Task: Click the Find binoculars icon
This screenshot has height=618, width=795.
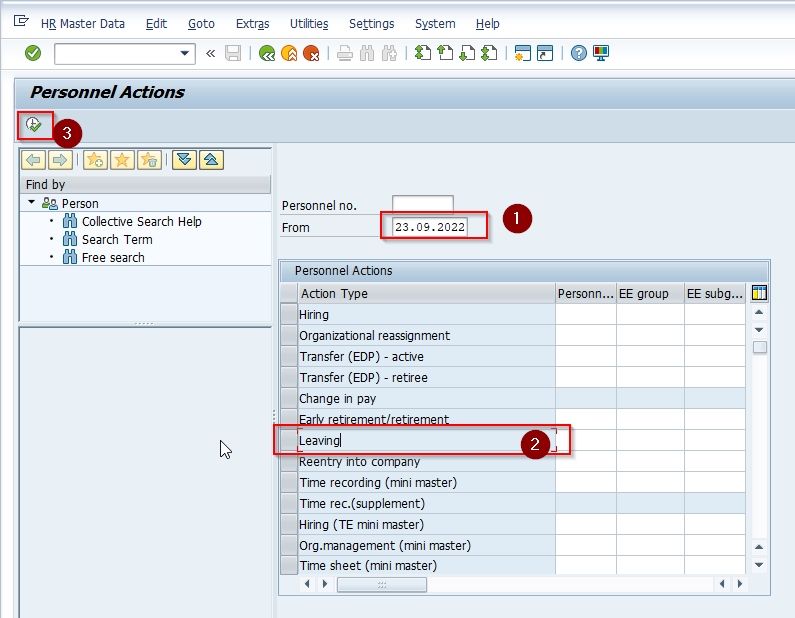Action: [x=367, y=53]
